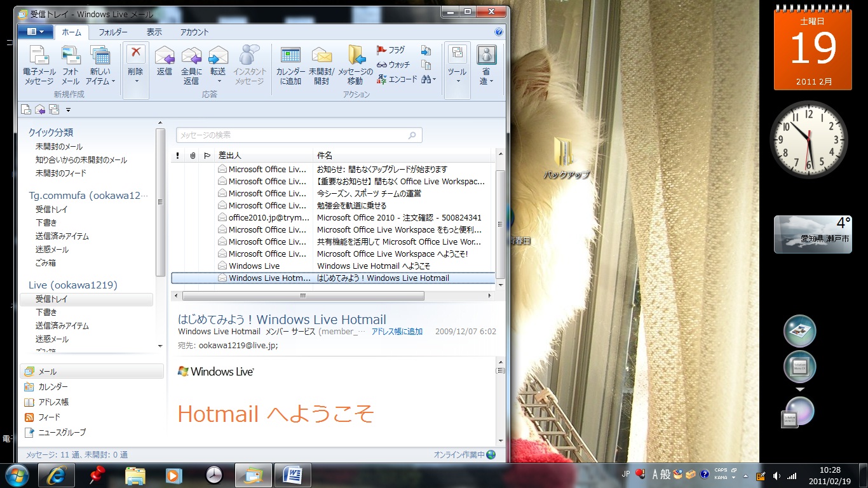Click copy-to-folder icon beside フラグ
868x488 pixels.
(x=426, y=50)
